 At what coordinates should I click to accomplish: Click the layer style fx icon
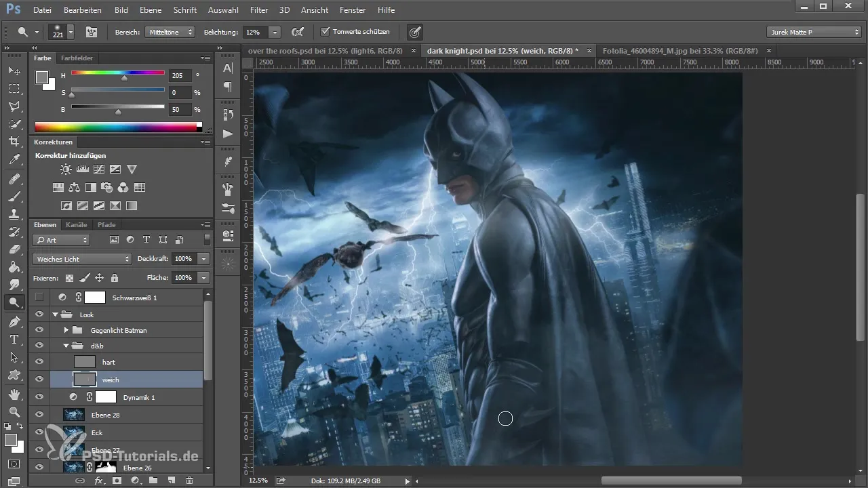tap(99, 480)
